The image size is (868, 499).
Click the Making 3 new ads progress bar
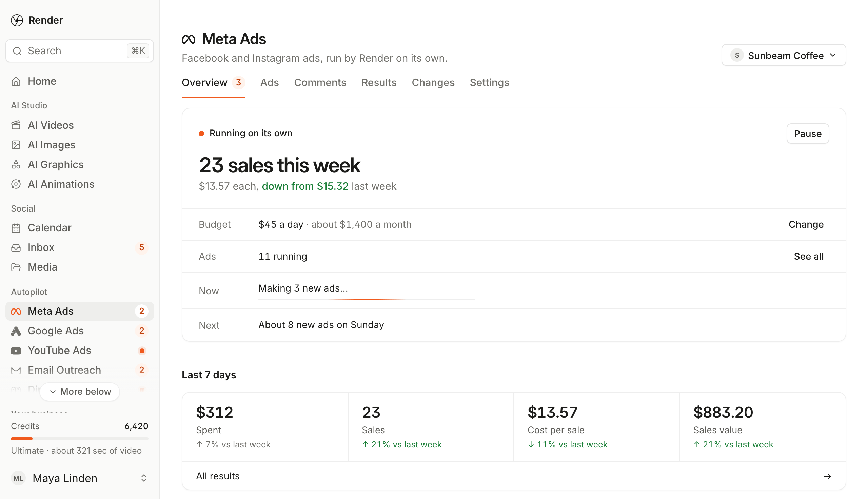(x=367, y=300)
